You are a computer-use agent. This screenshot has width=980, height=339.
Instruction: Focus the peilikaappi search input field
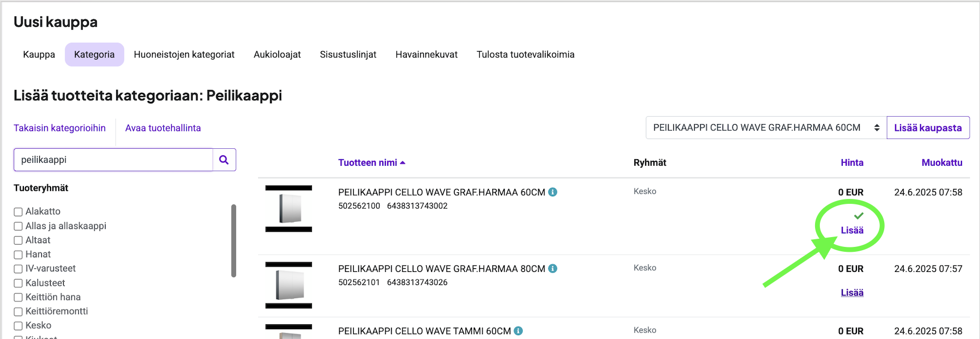tap(113, 160)
